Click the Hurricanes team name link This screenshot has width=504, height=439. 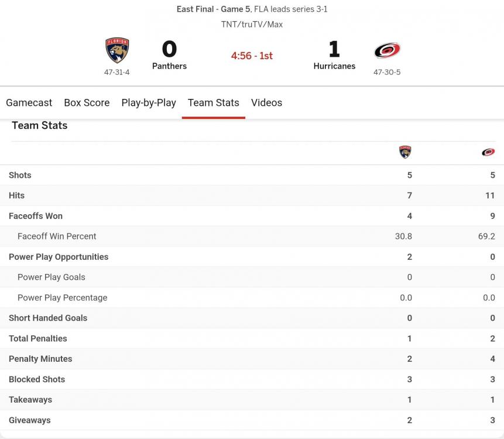click(x=334, y=66)
